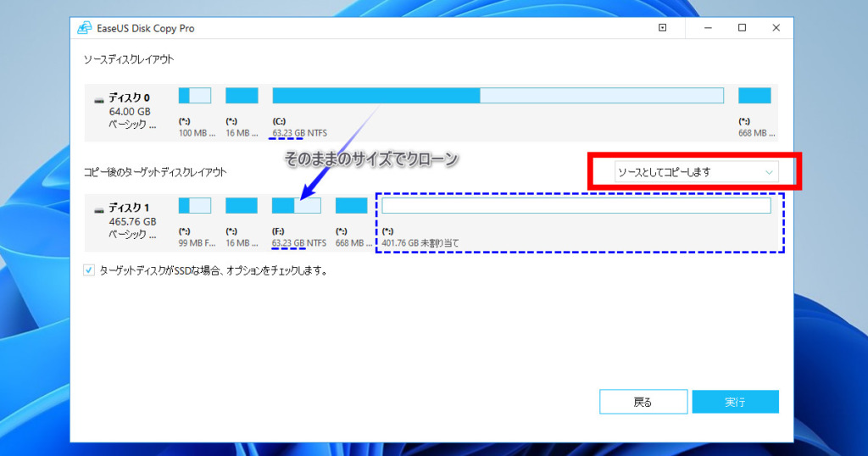Select Disk 1 F: 63.23 GB partition bar
The width and height of the screenshot is (868, 456).
point(296,205)
